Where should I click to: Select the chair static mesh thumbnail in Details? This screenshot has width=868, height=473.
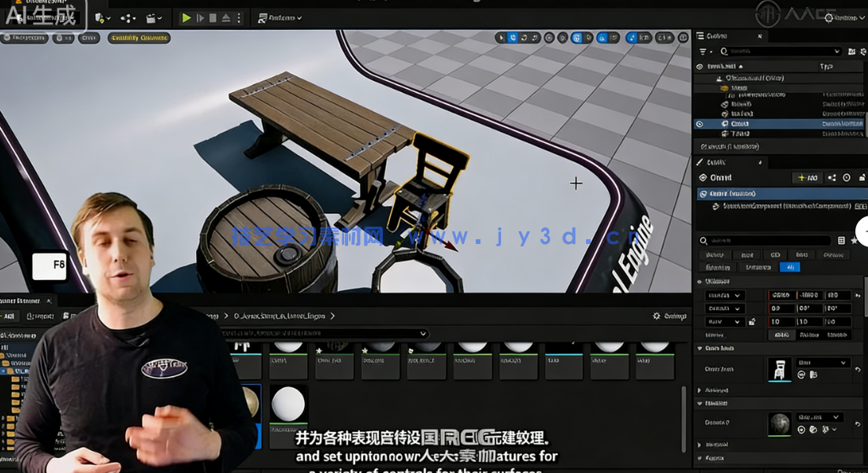point(780,370)
